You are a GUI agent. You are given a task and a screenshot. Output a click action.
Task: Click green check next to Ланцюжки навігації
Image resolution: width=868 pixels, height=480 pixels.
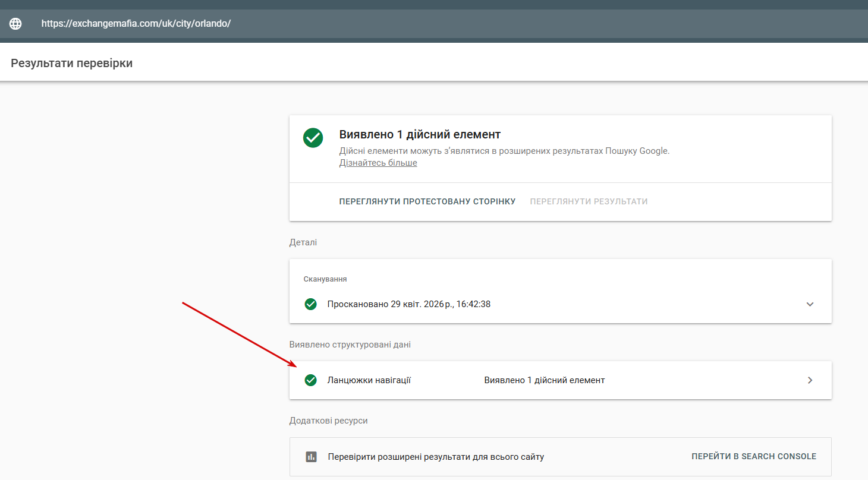click(x=310, y=380)
